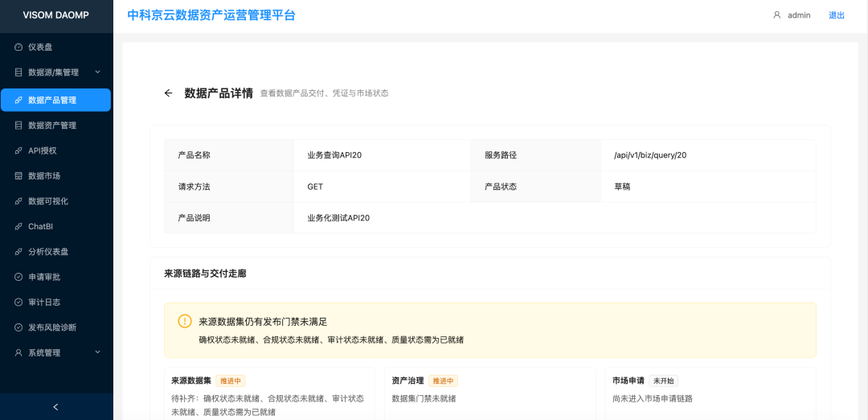The image size is (868, 420).
Task: Click the 业务查询API20 product name value
Action: click(334, 155)
